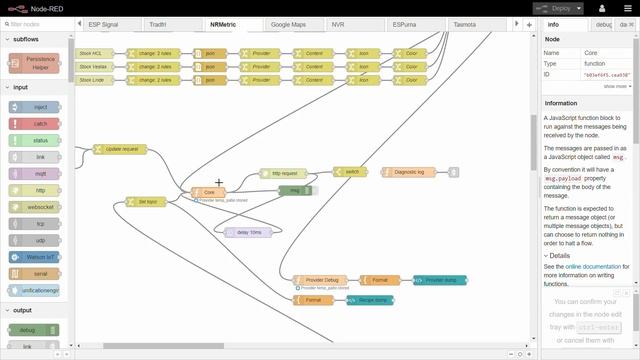Select the delay 10ms node
This screenshot has width=640, height=360.
(x=248, y=233)
